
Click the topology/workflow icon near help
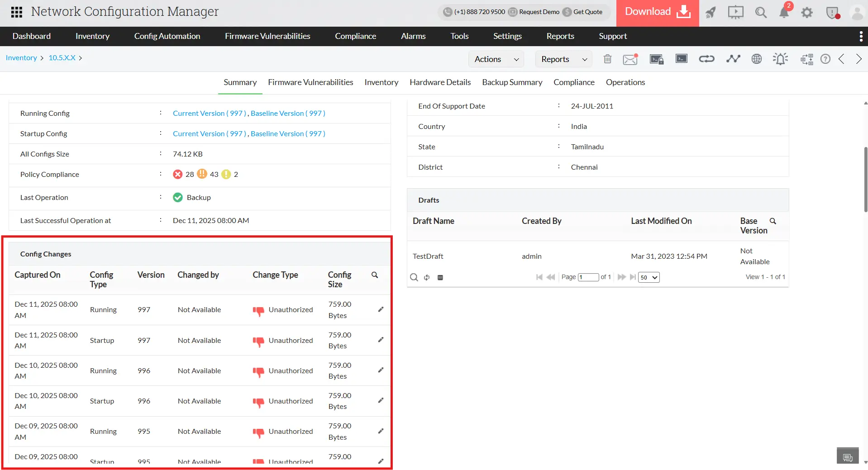pos(806,59)
